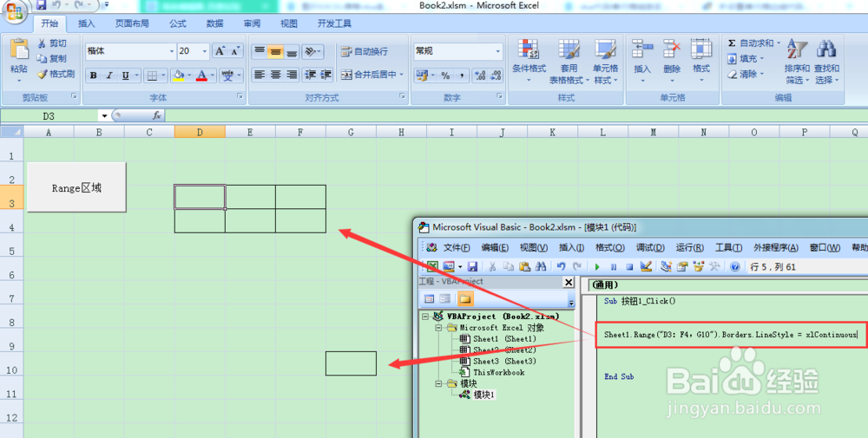The width and height of the screenshot is (868, 438).
Task: Click the Save icon in VBA toolbar
Action: 472,266
